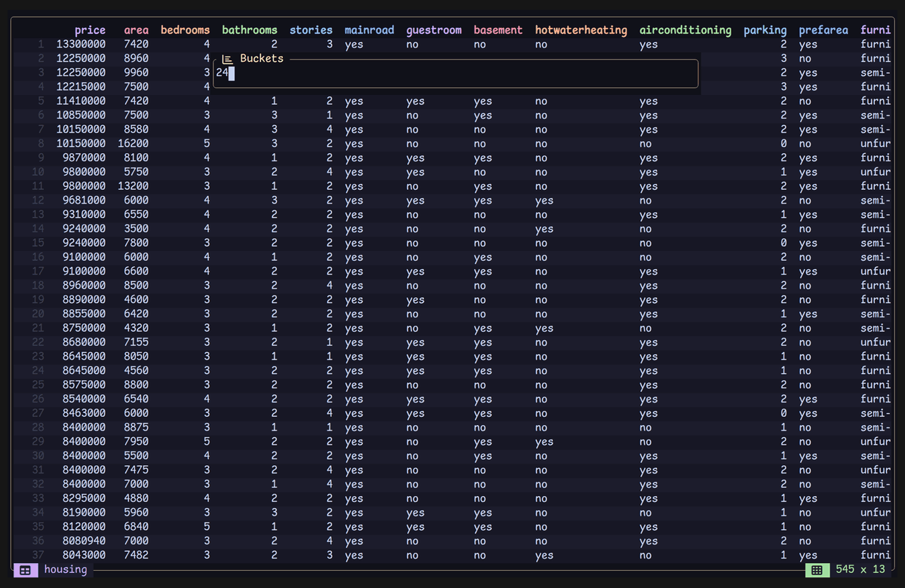Click price cell 9681000
This screenshot has height=588, width=905.
pos(84,201)
